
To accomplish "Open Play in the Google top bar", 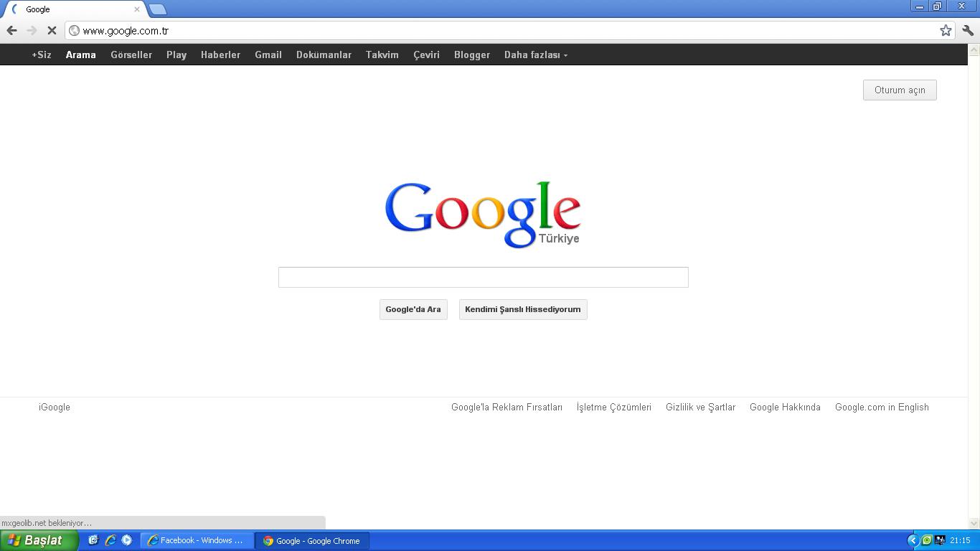I will (x=176, y=55).
